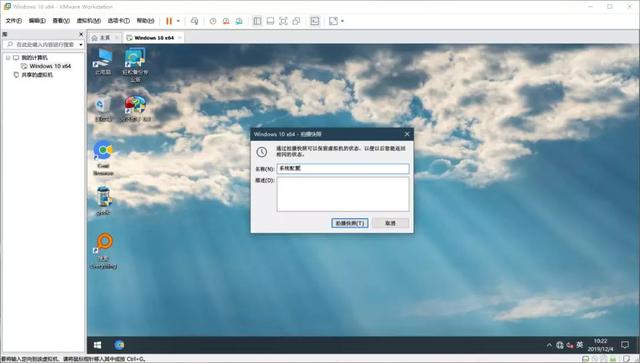Click the 英 input method indicator
Image resolution: width=640 pixels, height=363 pixels.
[x=580, y=345]
